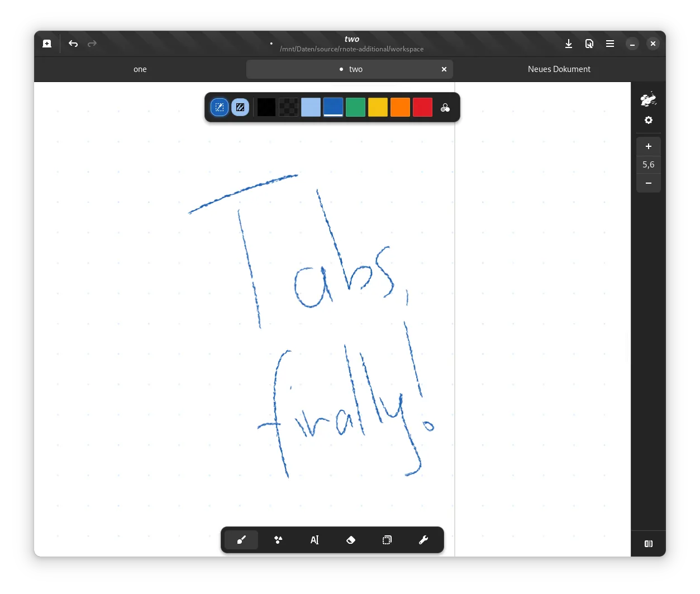Click the brush width value field
Image resolution: width=700 pixels, height=594 pixels.
click(x=648, y=165)
